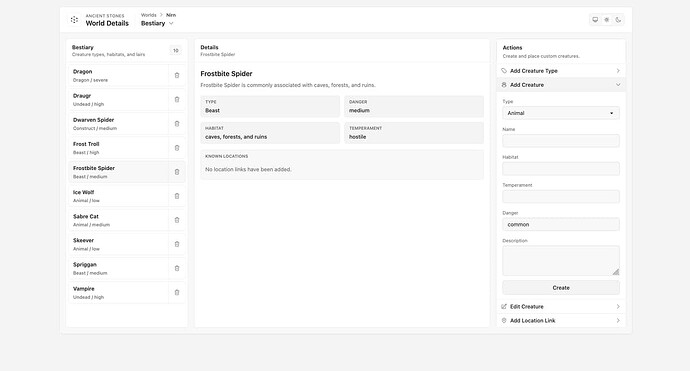
Task: Click the Skeever trash icon
Action: pos(177,244)
